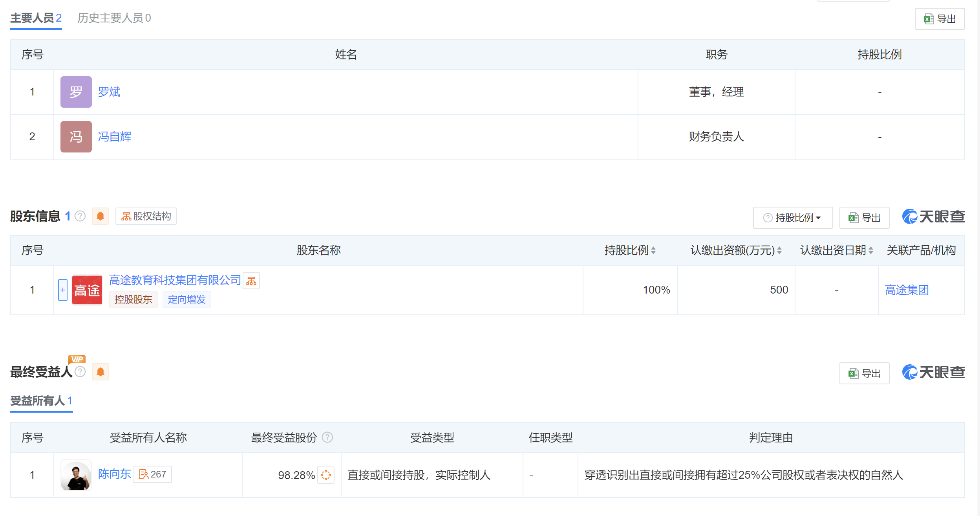Viewport: 980px width, 516px height.
Task: Open 罗斌 person profile link
Action: tap(109, 92)
